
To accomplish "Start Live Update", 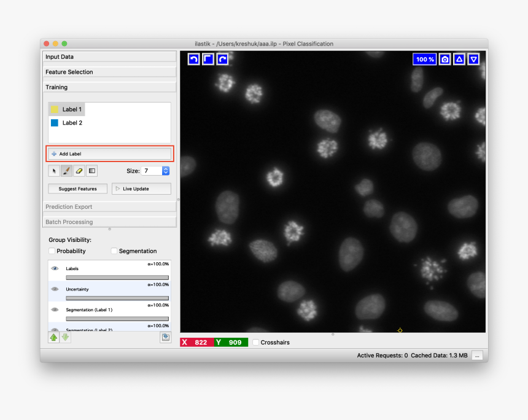I will click(141, 189).
